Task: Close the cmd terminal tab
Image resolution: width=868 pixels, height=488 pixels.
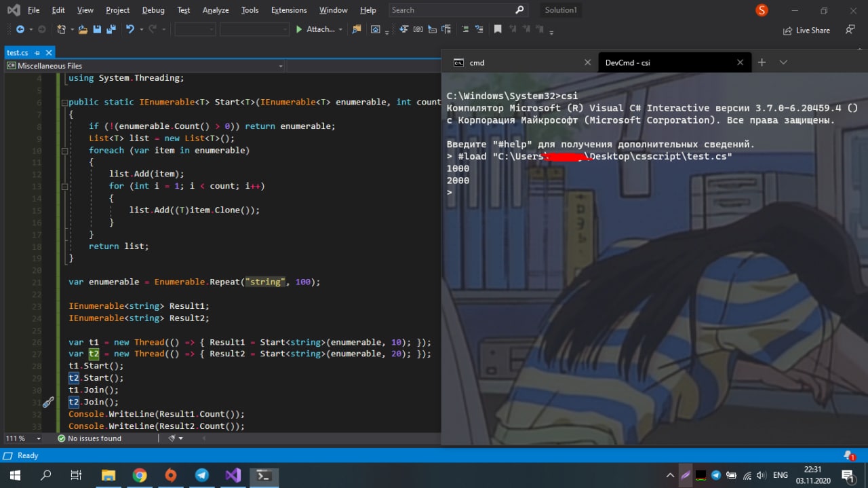Action: (588, 62)
